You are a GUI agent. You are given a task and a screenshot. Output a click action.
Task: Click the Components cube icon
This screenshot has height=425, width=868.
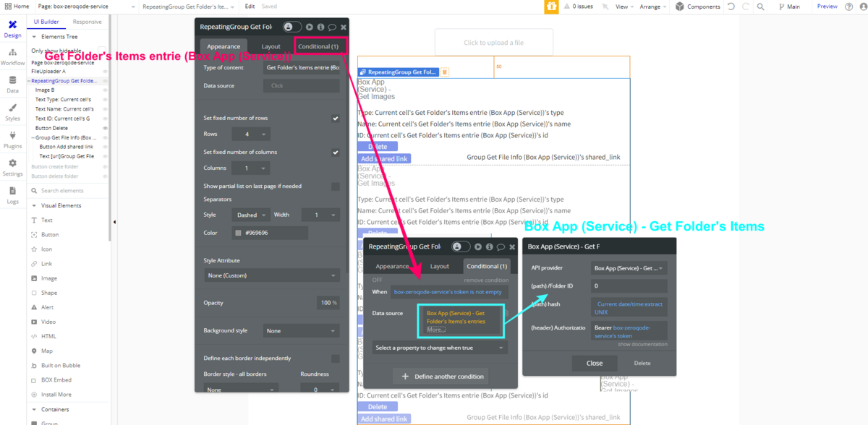[680, 7]
